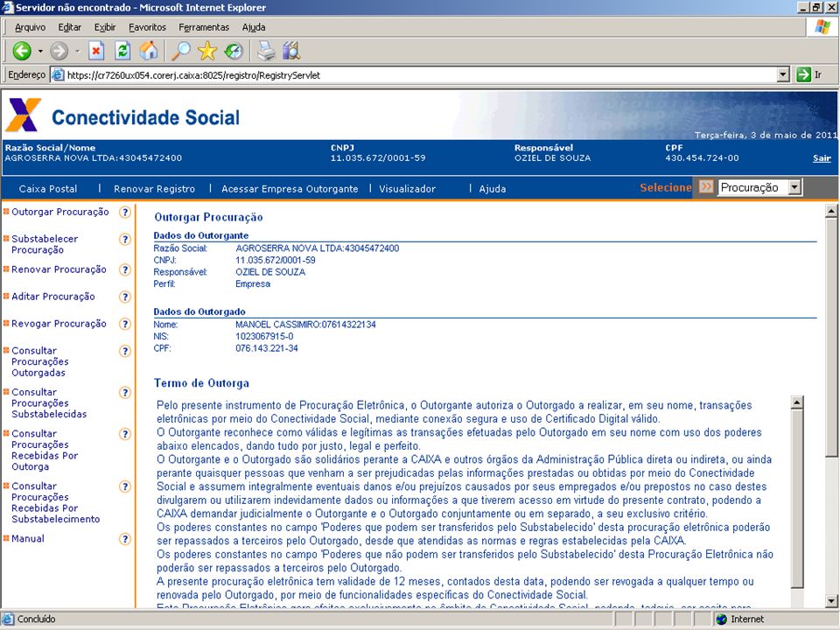The width and height of the screenshot is (840, 630).
Task: Open the Ajuda menu in menu bar
Action: [x=254, y=27]
